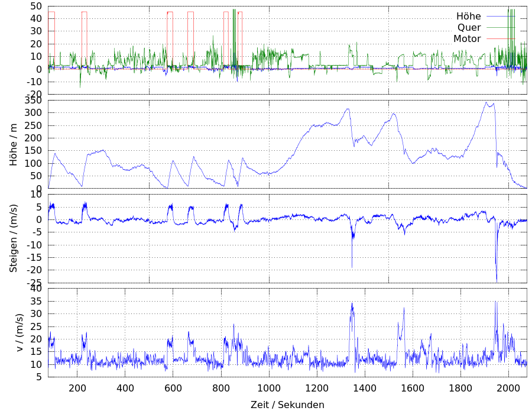The height and width of the screenshot is (414, 532).
Task: Click the 'v / (m/s)' axis label
Action: pyautogui.click(x=20, y=332)
